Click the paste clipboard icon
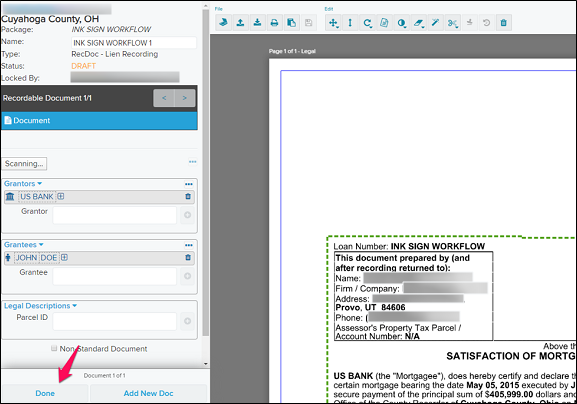Viewport: 577px width, 404px height. pos(291,23)
